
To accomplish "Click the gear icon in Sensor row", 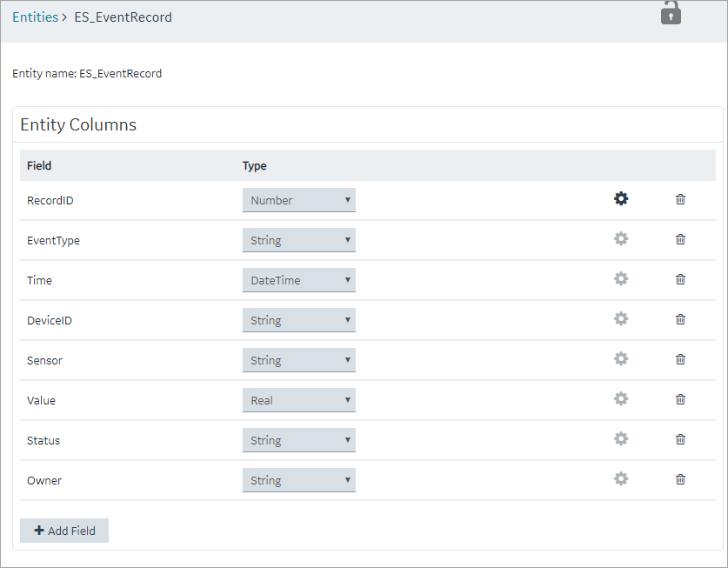I will pos(621,358).
